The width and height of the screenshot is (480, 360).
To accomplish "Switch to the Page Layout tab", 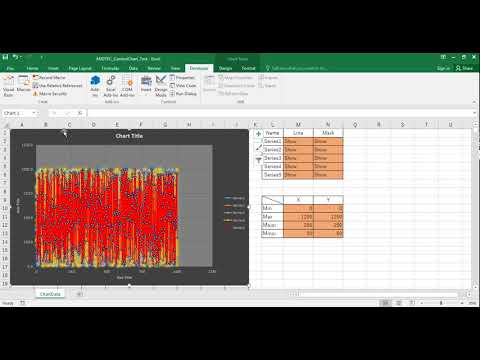I will tap(80, 68).
